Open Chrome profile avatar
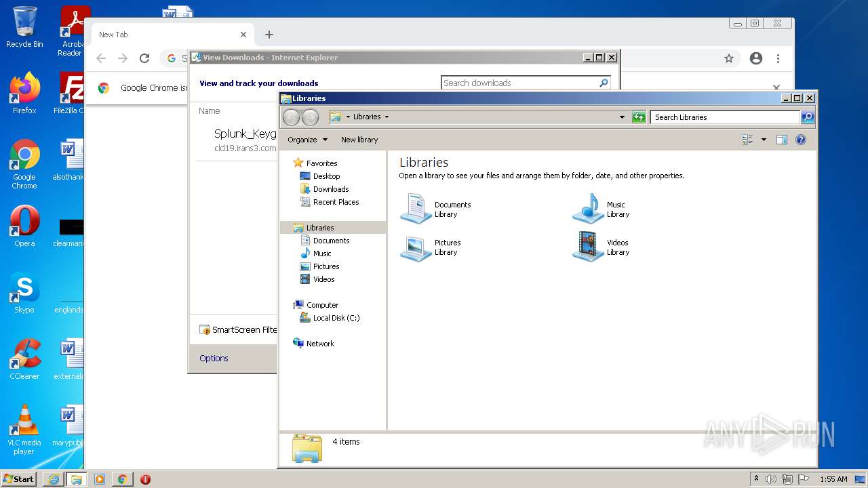The height and width of the screenshot is (488, 868). (756, 59)
